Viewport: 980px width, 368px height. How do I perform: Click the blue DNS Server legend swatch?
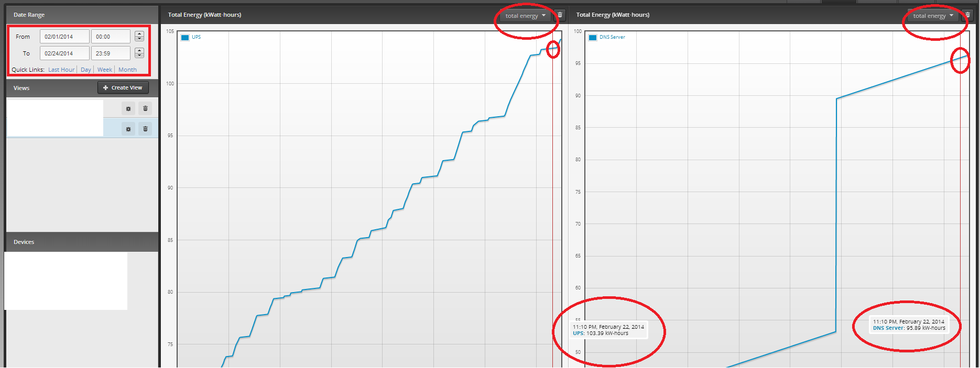click(593, 38)
